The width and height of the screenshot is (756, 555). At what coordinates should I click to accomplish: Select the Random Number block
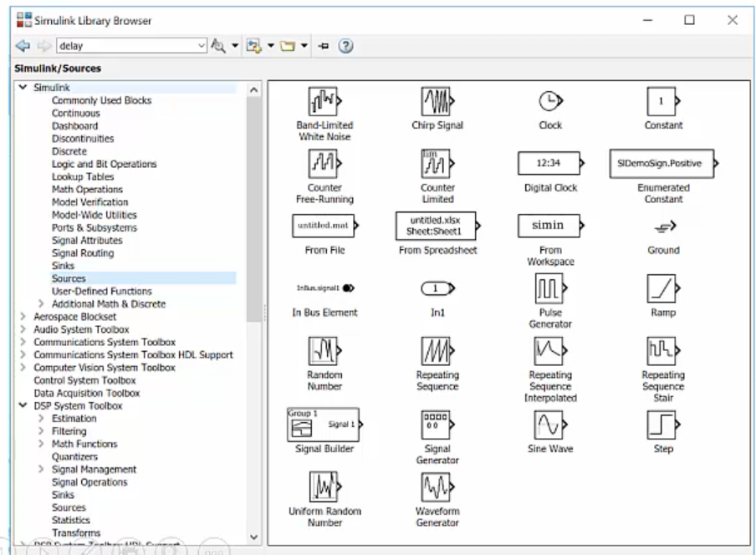325,351
